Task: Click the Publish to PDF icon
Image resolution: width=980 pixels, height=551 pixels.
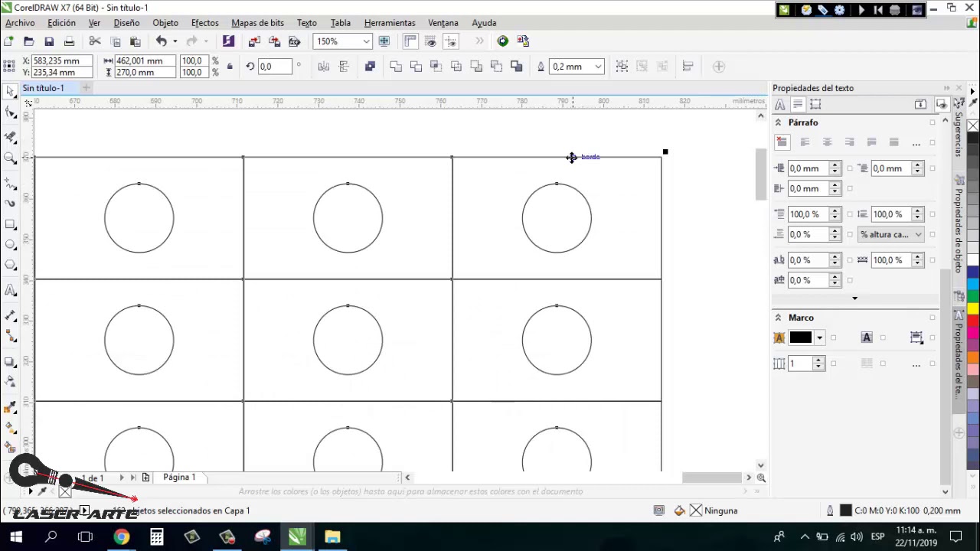Action: tap(294, 41)
